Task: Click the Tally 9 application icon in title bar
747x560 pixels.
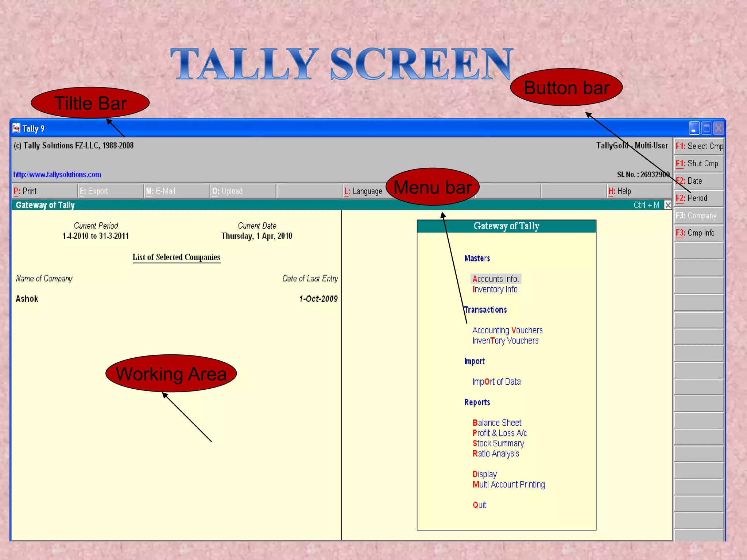Action: tap(16, 128)
